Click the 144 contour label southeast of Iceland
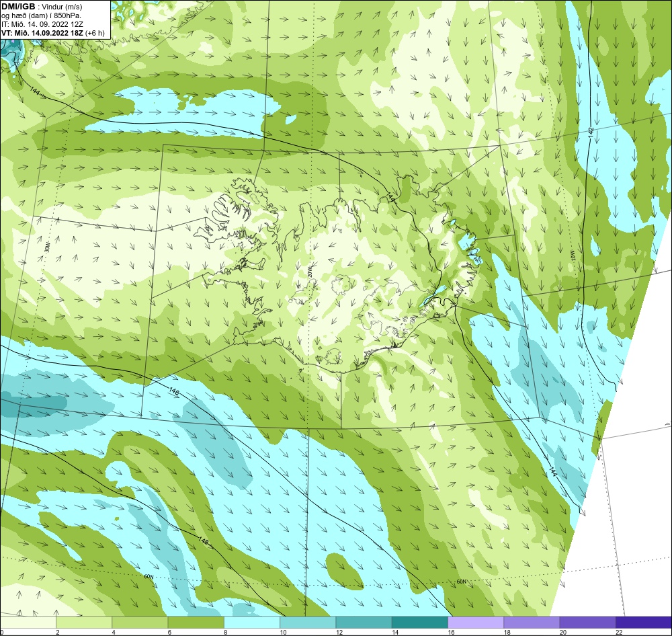The height and width of the screenshot is (636, 672). tap(552, 472)
